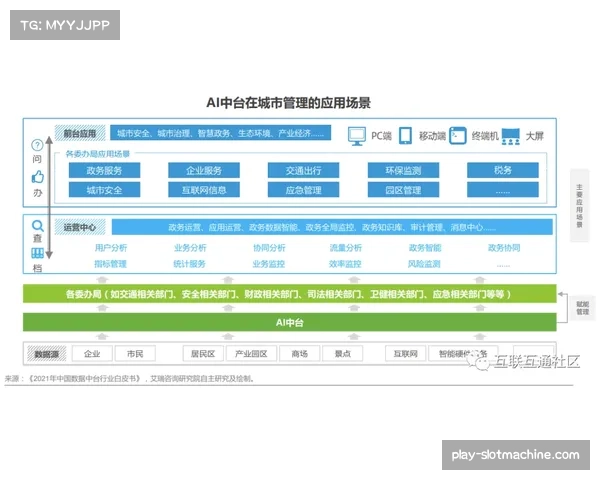Click the 居民区 data source box
The width and height of the screenshot is (600, 480).
pos(203,354)
